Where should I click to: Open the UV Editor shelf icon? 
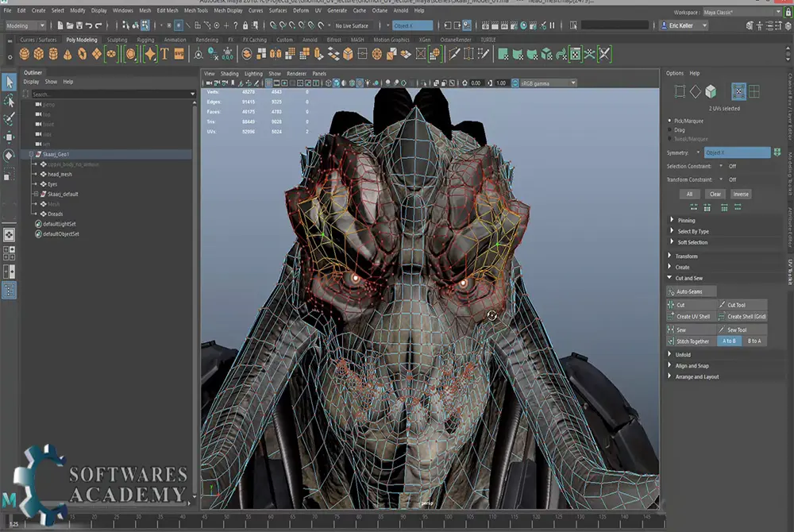pyautogui.click(x=576, y=54)
